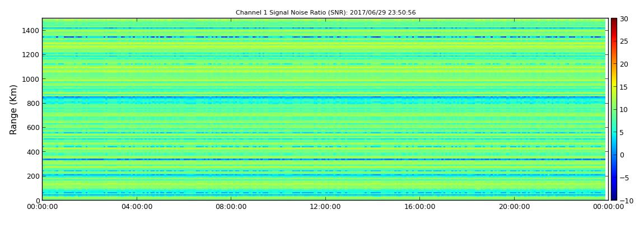The image size is (644, 228).
Task: Click the colorbar label 25
Action: pyautogui.click(x=624, y=41)
